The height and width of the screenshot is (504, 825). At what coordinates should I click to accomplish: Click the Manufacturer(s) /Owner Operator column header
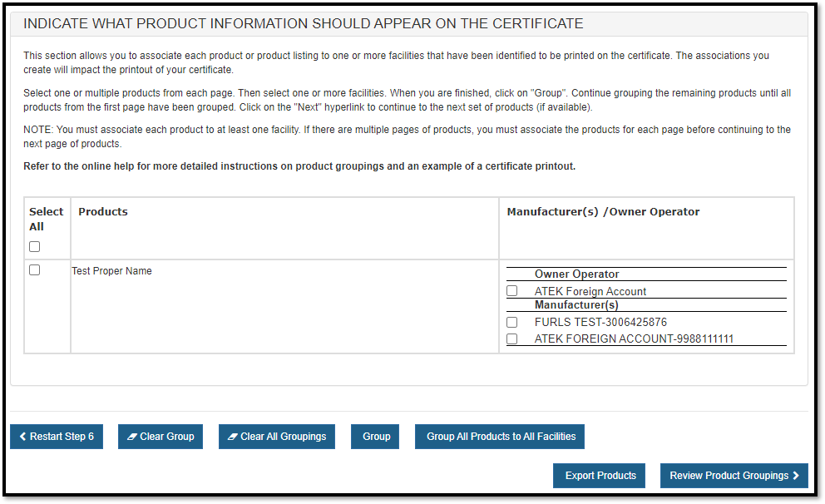[603, 212]
